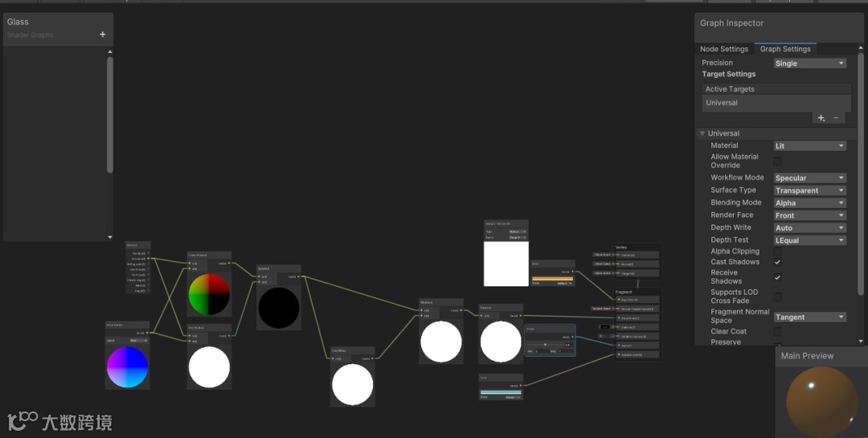Click the Target Settings heading
The height and width of the screenshot is (438, 868).
[x=728, y=74]
